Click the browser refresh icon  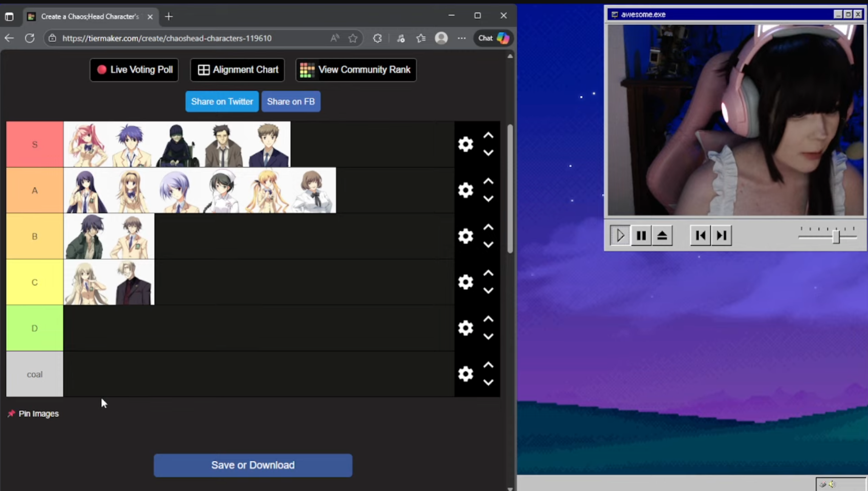[x=30, y=38]
